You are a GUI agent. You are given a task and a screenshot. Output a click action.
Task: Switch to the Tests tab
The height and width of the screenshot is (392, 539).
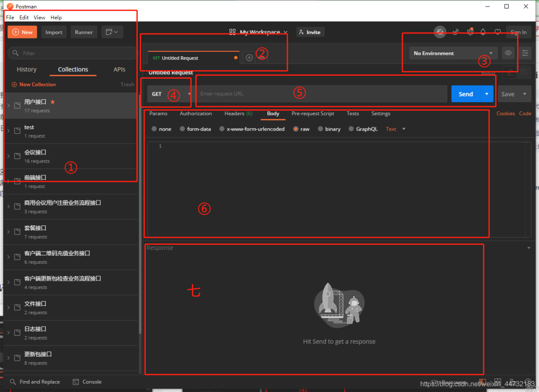353,113
